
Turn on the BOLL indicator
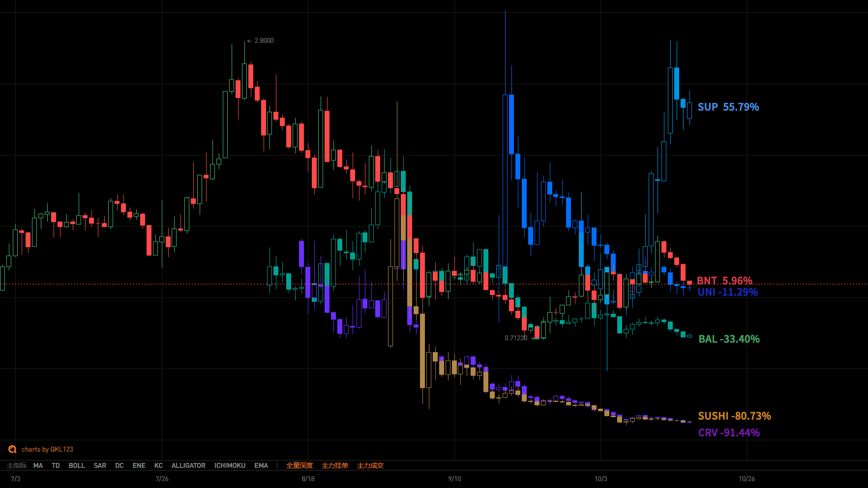[x=77, y=465]
